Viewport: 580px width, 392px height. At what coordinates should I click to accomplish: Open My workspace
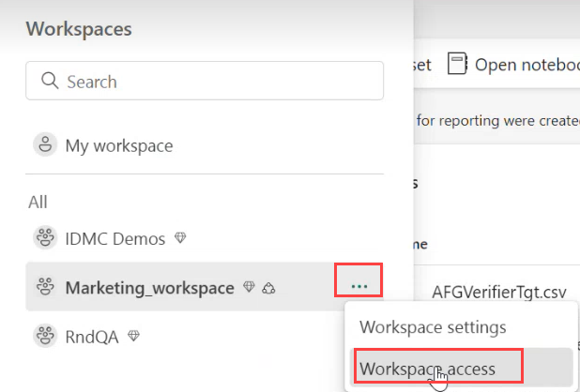click(119, 145)
